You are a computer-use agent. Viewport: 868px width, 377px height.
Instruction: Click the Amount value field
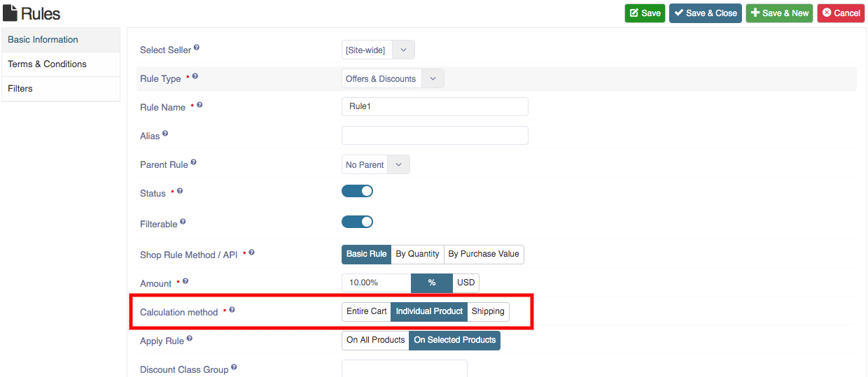[x=376, y=283]
